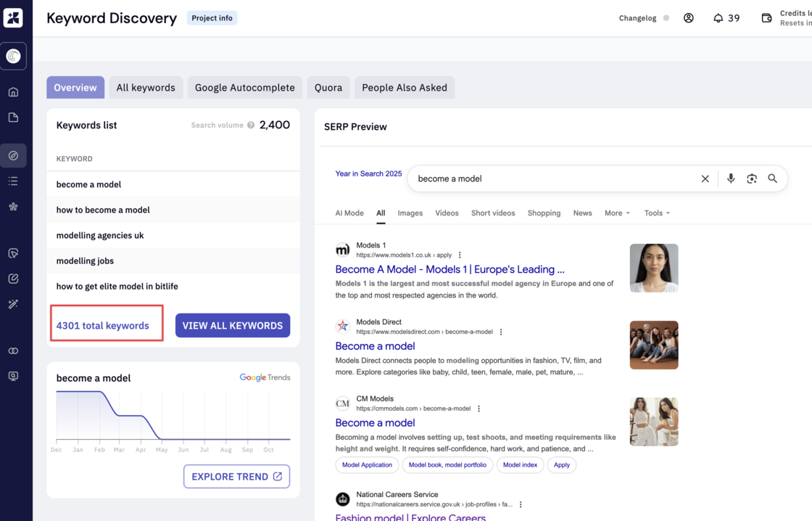The height and width of the screenshot is (521, 812).
Task: Switch to the All keywords tab
Action: click(x=146, y=88)
